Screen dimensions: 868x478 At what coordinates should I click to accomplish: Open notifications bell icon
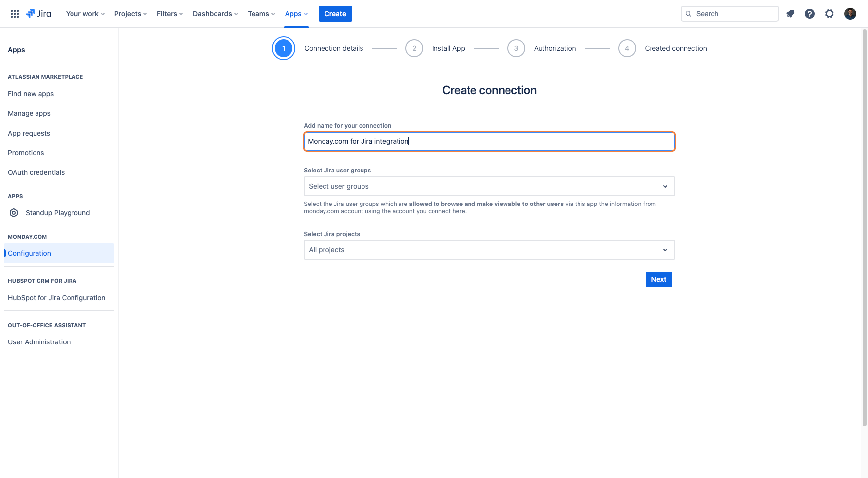click(790, 14)
